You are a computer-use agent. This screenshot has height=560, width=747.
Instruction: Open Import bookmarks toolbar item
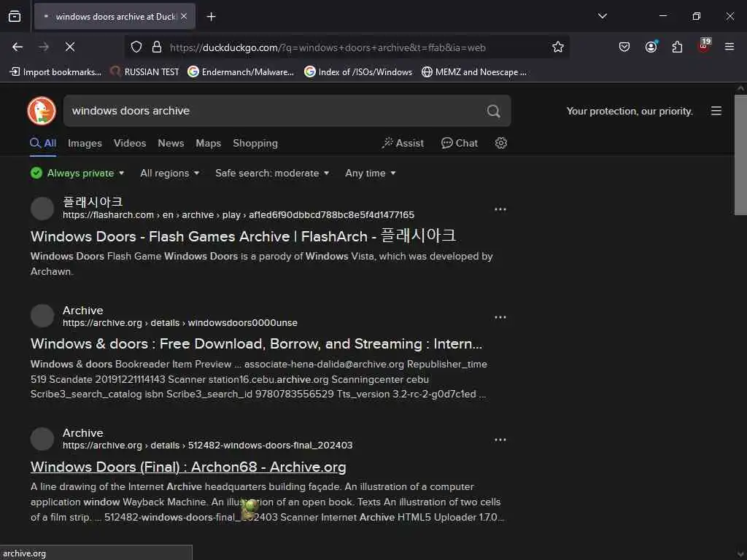pos(55,72)
